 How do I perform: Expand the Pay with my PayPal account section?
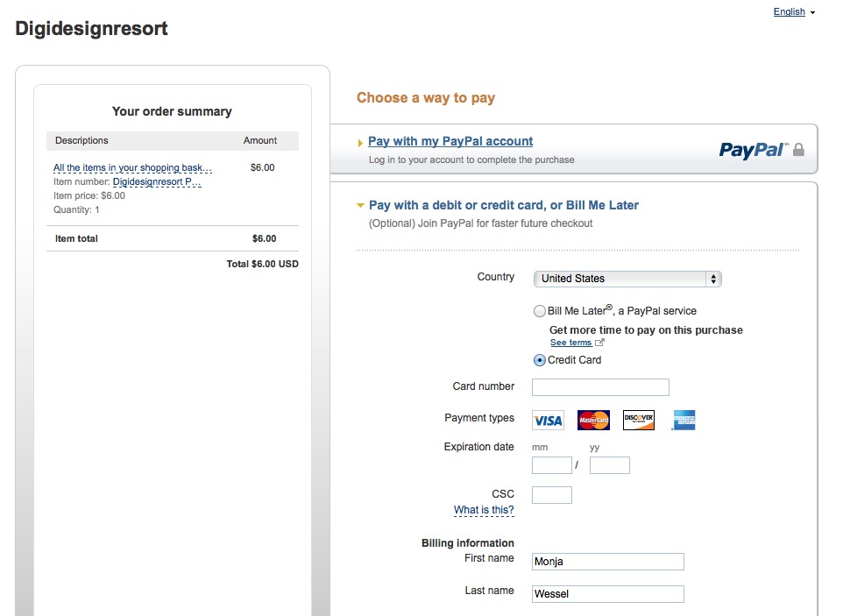coord(450,141)
